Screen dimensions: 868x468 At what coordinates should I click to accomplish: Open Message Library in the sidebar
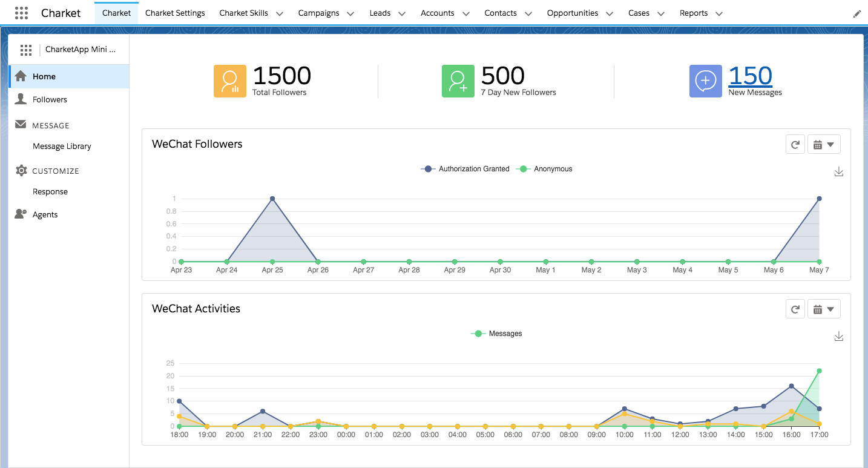click(62, 146)
